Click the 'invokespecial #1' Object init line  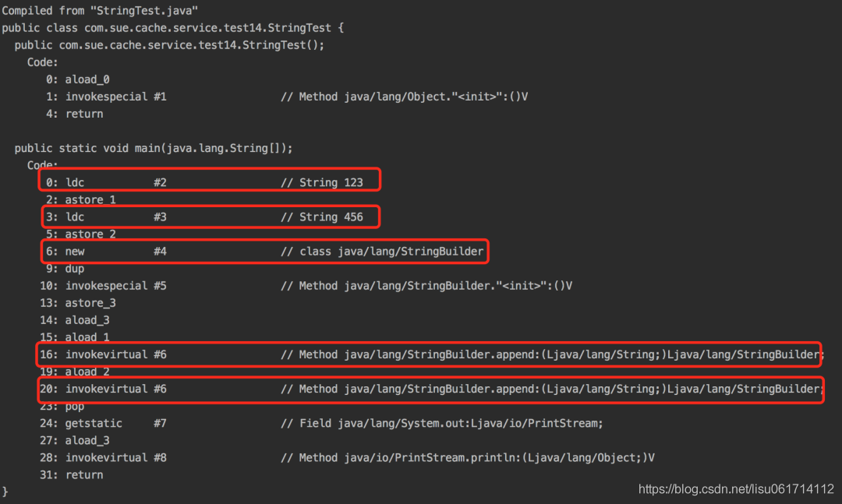pos(287,97)
